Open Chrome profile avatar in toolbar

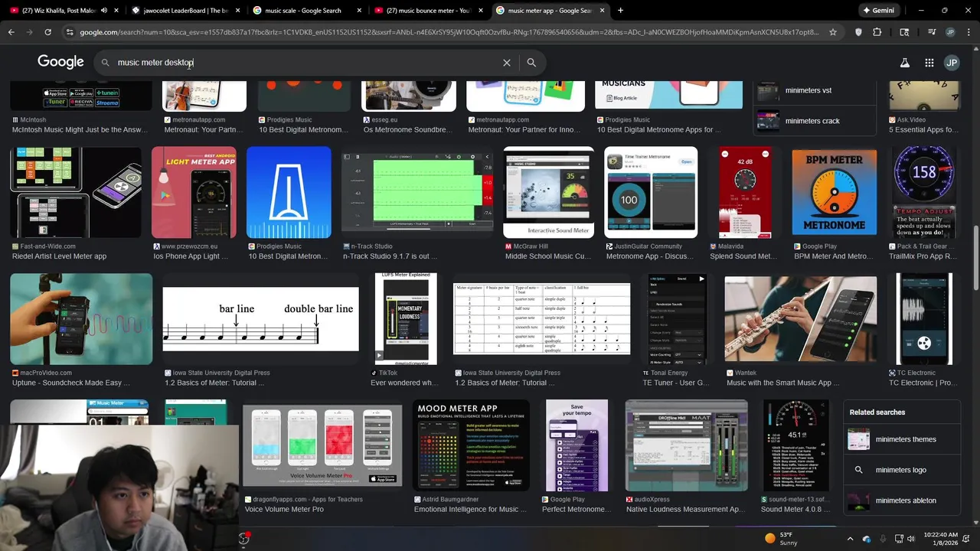point(950,32)
